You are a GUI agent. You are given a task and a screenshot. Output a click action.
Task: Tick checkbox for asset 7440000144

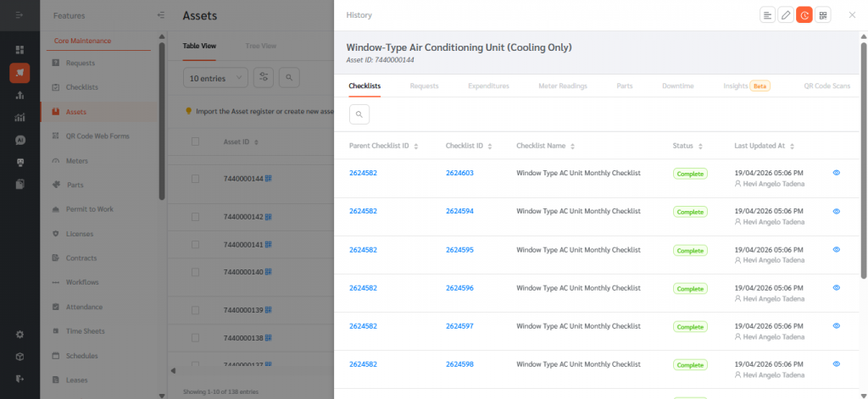click(x=196, y=179)
